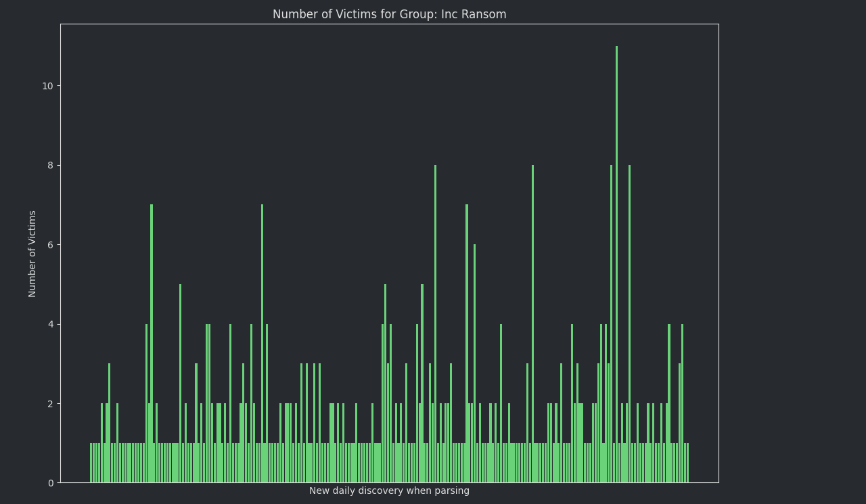Click the y-axis tick label "8"
866x504 pixels.
coord(50,165)
